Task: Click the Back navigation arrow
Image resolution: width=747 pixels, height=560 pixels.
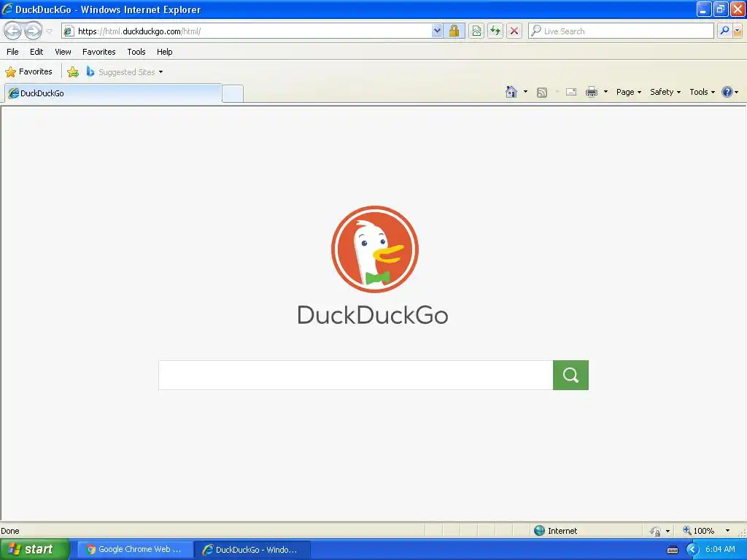Action: click(x=13, y=31)
